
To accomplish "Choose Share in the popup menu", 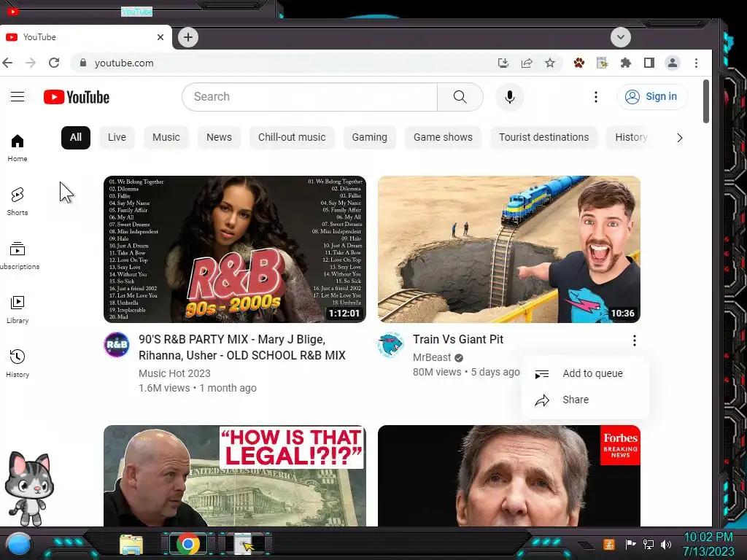I will pos(585,400).
